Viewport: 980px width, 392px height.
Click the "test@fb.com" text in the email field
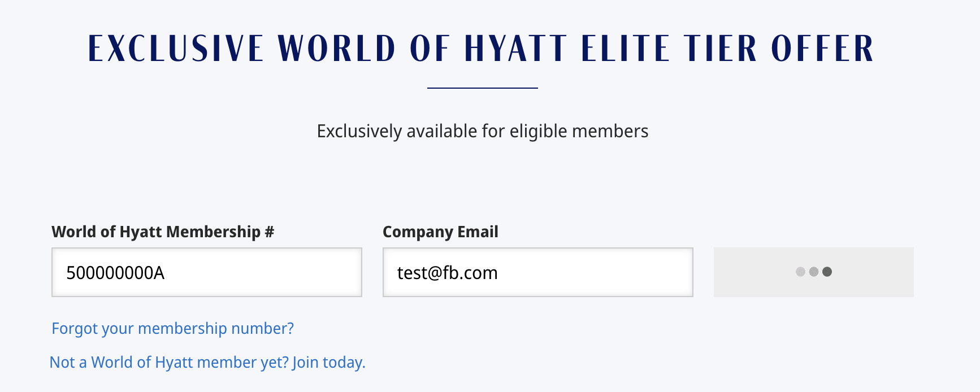pos(447,273)
